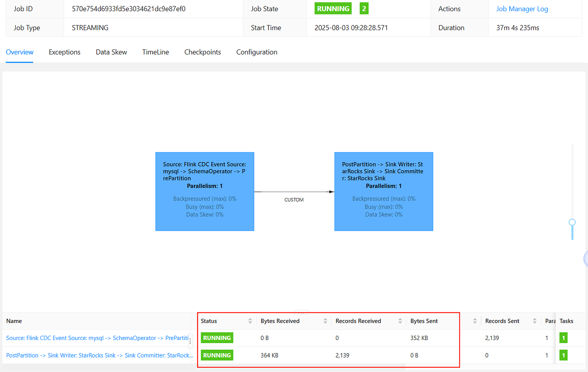Click the vertical ellipsis handle on Name column

click(x=190, y=340)
